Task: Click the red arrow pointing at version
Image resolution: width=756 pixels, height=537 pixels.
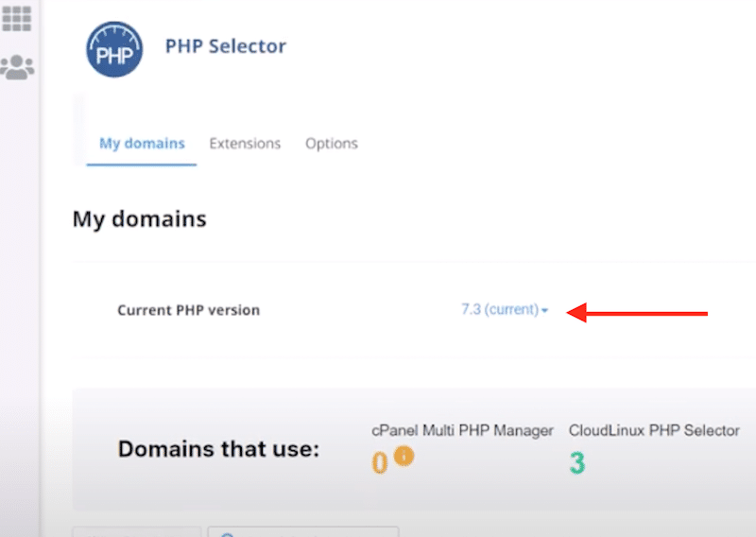Action: (x=641, y=312)
